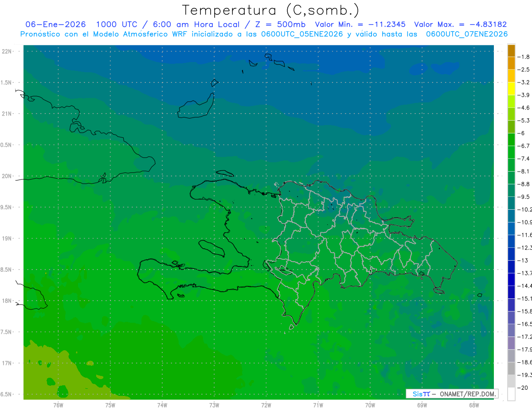Click the '74W' longitude axis label
The height and width of the screenshot is (411, 532).
click(162, 405)
